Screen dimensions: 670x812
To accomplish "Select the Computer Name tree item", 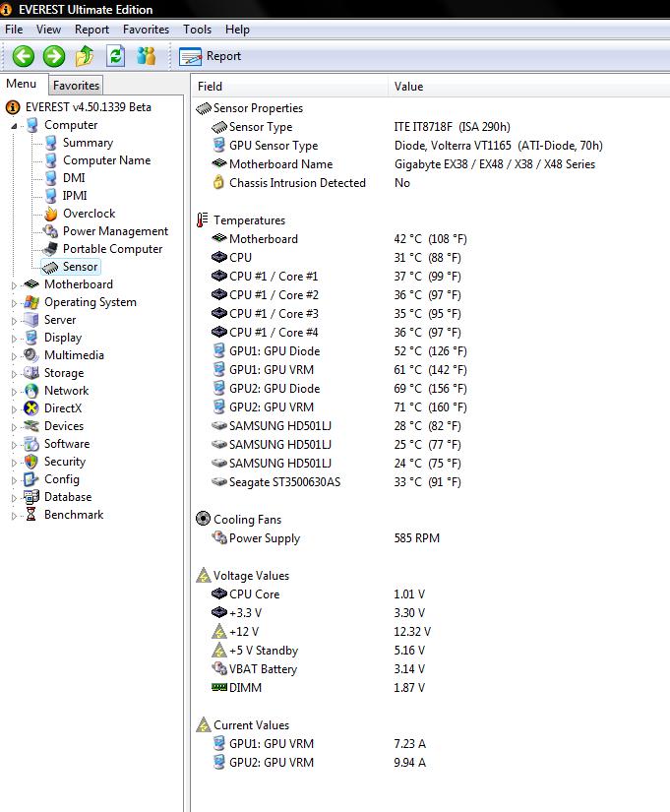I will [x=106, y=160].
